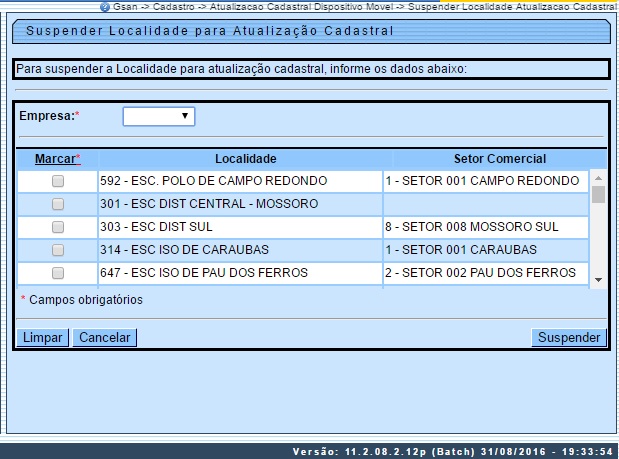Click the cell 1 - SETOR 001 CARAUBAS
619x459 pixels.
coord(486,250)
